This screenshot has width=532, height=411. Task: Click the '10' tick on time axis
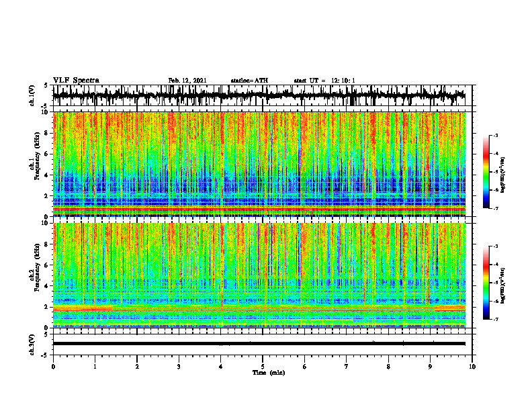pos(472,367)
